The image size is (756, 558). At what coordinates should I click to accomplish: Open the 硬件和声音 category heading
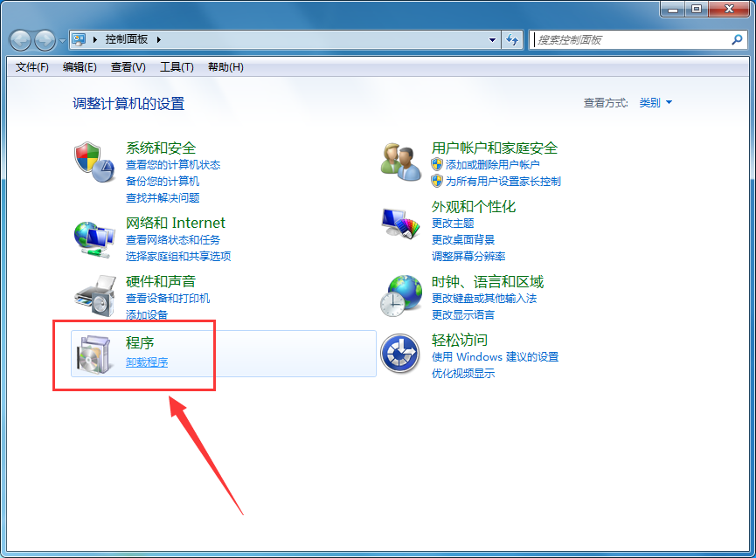(x=161, y=281)
